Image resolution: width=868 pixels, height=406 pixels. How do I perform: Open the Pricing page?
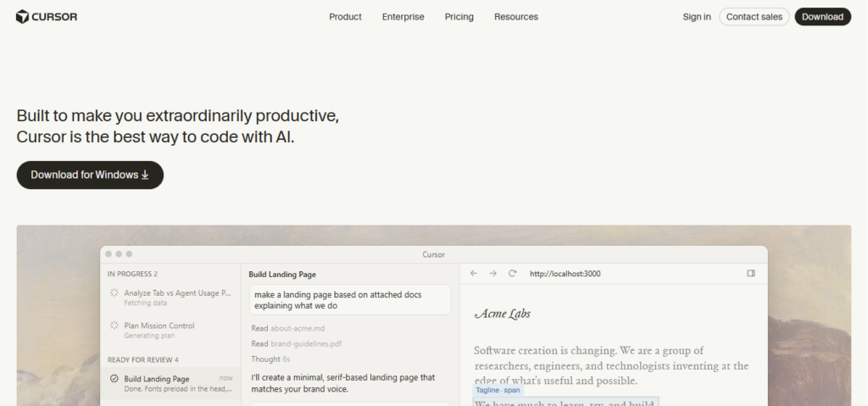point(459,17)
